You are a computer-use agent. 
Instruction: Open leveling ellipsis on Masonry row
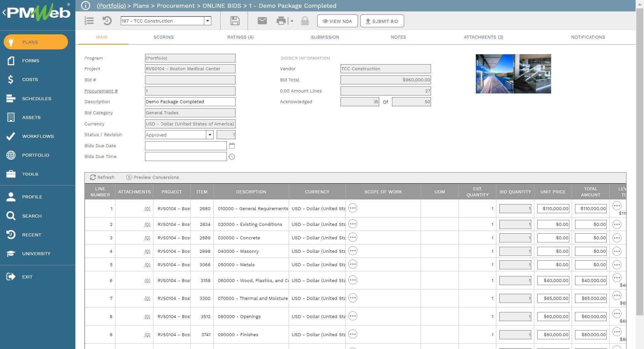pos(617,251)
